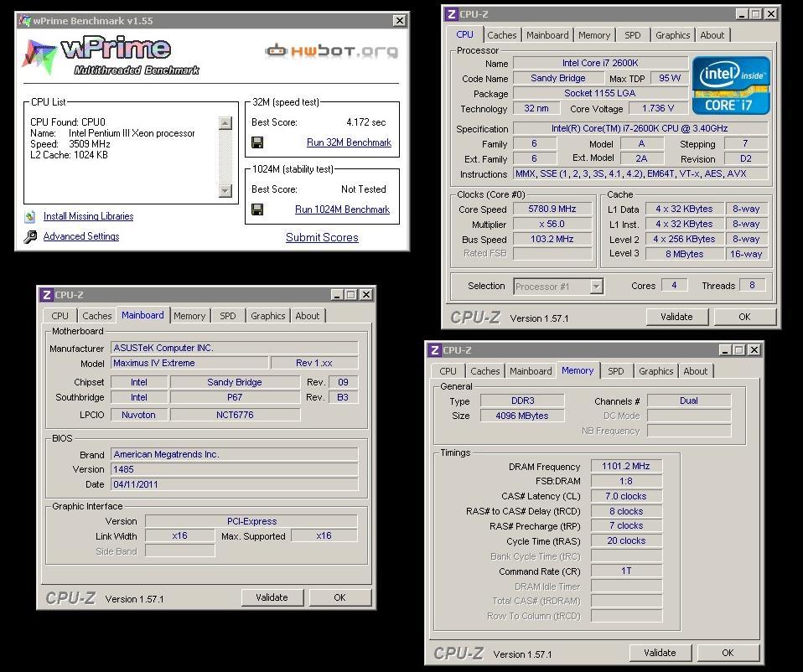This screenshot has height=672, width=803.
Task: Run the 32M Benchmark
Action: tap(349, 142)
